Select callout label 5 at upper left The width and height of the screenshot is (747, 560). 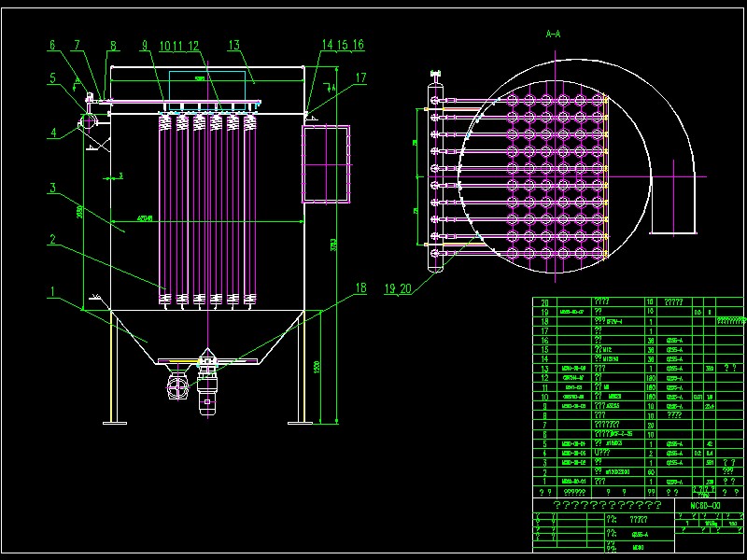coord(53,78)
